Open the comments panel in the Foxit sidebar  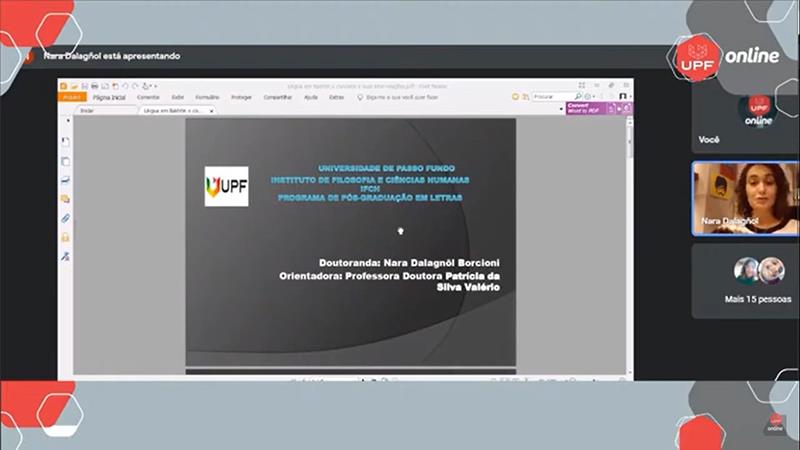click(x=65, y=199)
